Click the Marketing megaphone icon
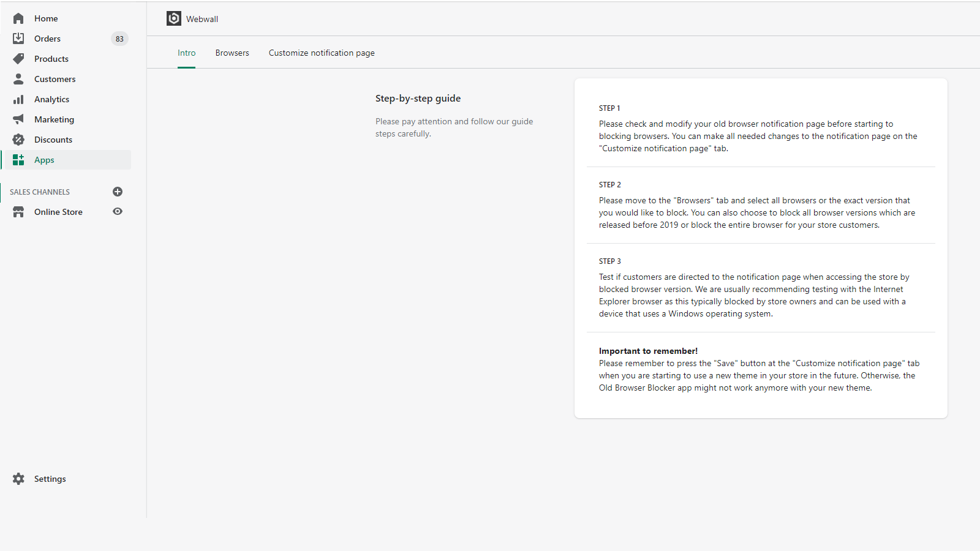Viewport: 980px width, 551px height. pos(18,119)
